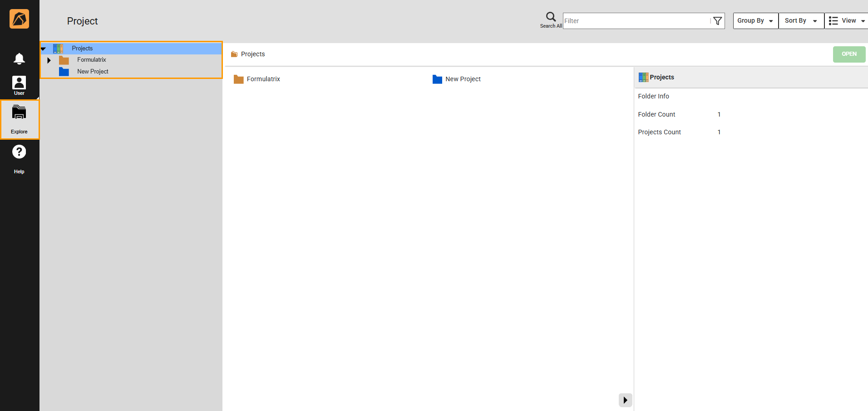The width and height of the screenshot is (868, 411).
Task: Open the View dropdown
Action: tap(846, 21)
